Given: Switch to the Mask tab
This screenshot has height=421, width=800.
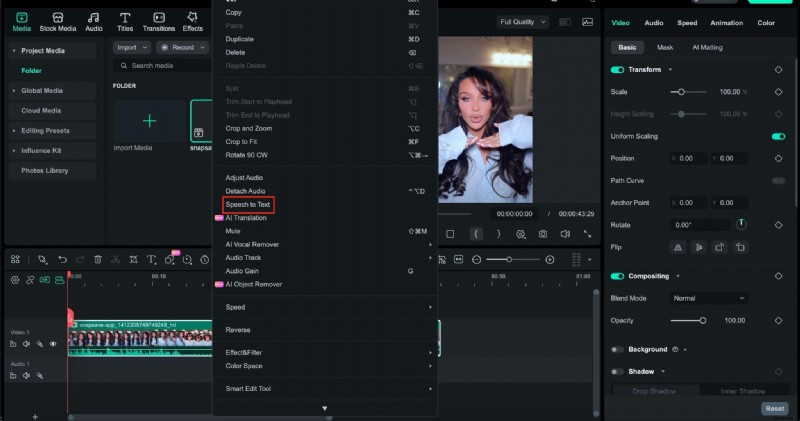Looking at the screenshot, I should (665, 47).
